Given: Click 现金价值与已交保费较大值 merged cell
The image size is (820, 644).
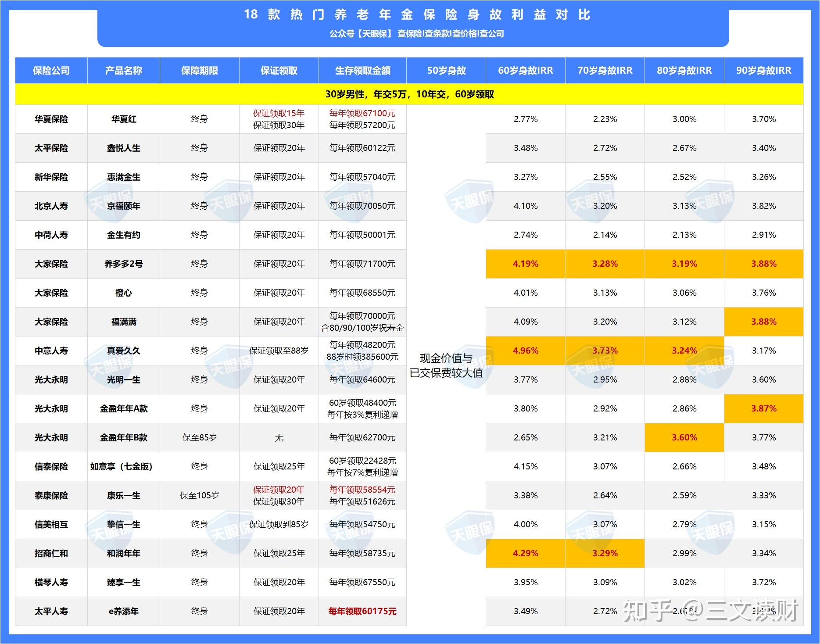Looking at the screenshot, I should click(446, 365).
